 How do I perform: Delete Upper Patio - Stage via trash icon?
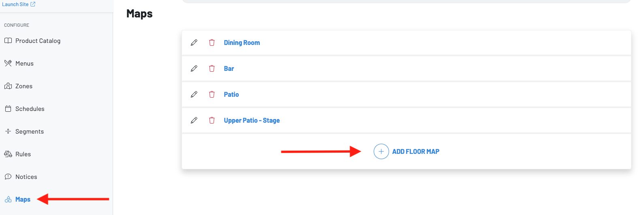click(x=212, y=120)
